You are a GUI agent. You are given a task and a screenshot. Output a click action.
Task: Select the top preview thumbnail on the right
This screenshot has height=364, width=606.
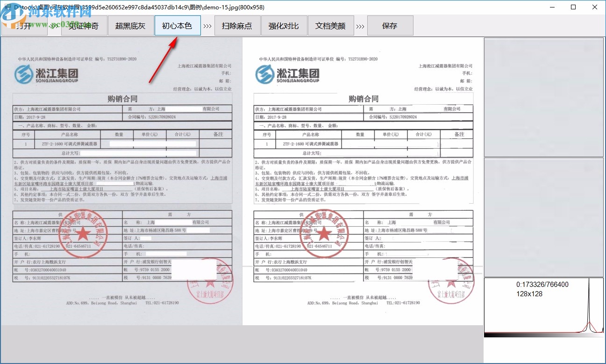tap(543, 96)
